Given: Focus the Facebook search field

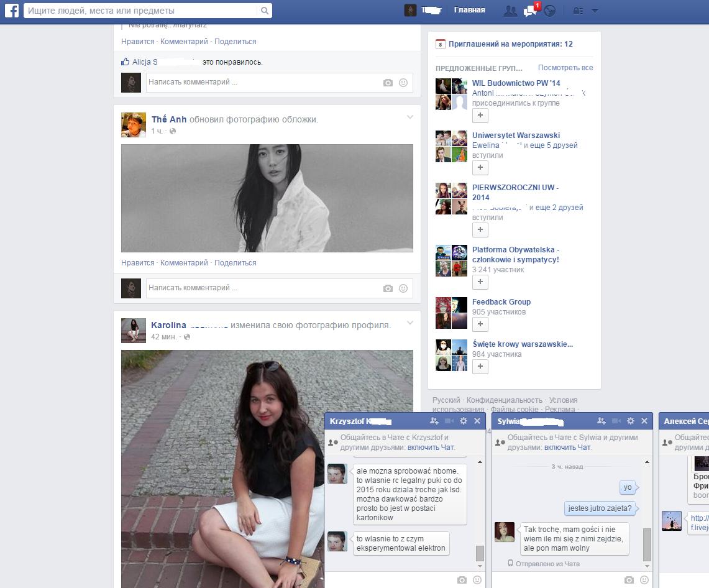Looking at the screenshot, I should [142, 11].
